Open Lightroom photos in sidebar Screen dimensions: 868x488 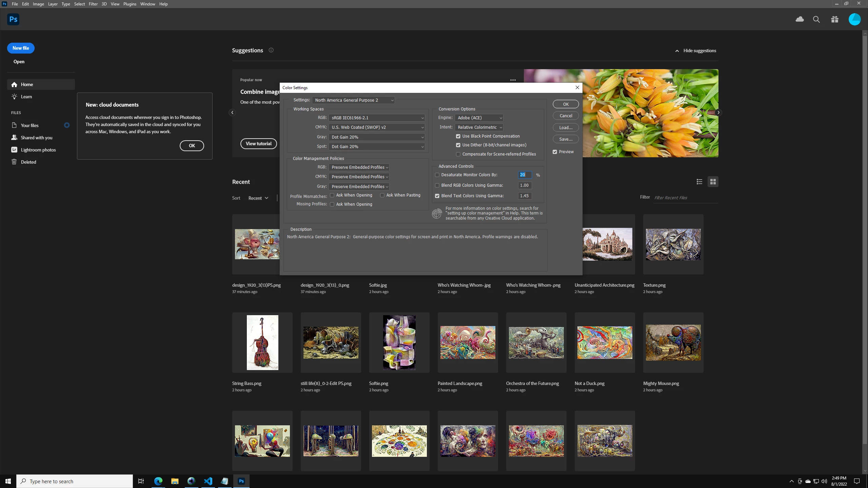coord(38,150)
